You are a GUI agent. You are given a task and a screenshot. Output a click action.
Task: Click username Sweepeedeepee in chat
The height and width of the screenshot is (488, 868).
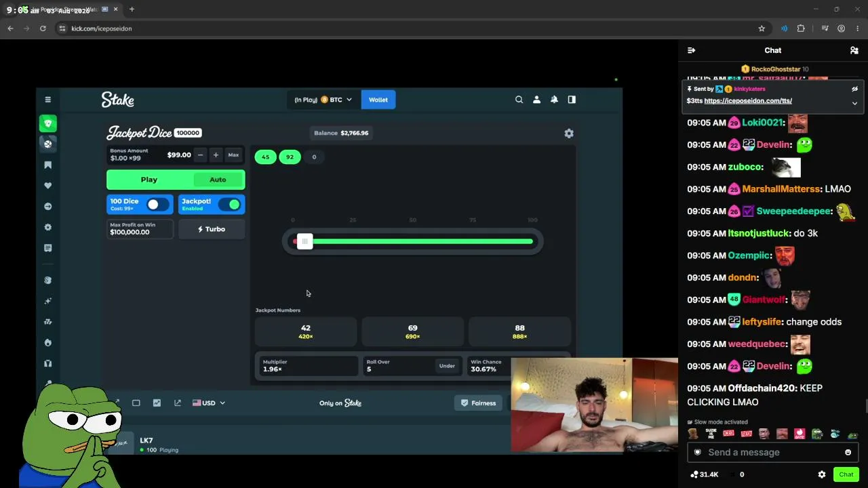tap(794, 211)
